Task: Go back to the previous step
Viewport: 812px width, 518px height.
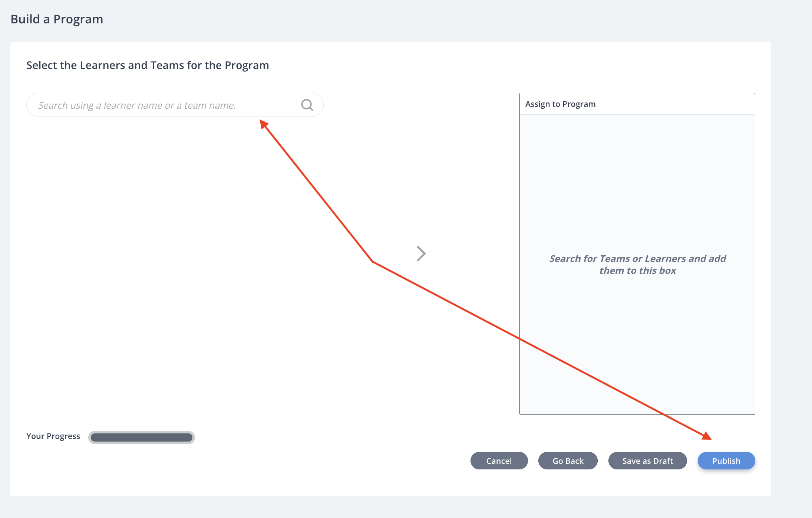Action: (x=568, y=461)
